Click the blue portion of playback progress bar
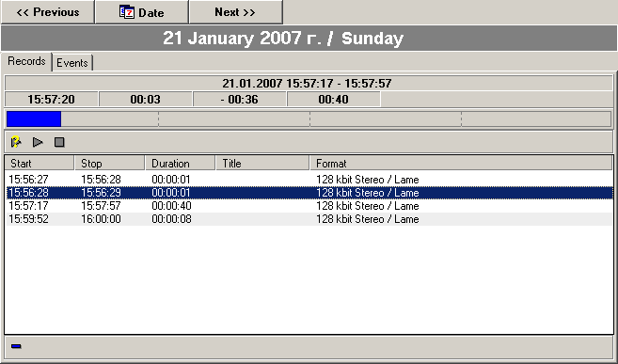618x364 pixels. (x=34, y=119)
